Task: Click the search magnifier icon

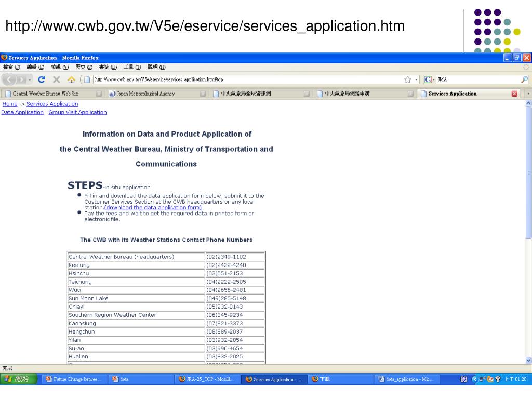Action: [x=524, y=79]
